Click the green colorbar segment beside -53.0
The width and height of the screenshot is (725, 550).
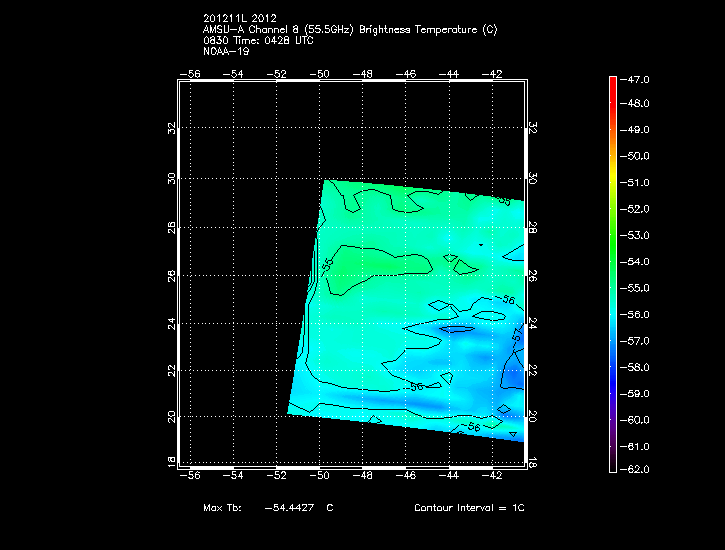pos(613,236)
